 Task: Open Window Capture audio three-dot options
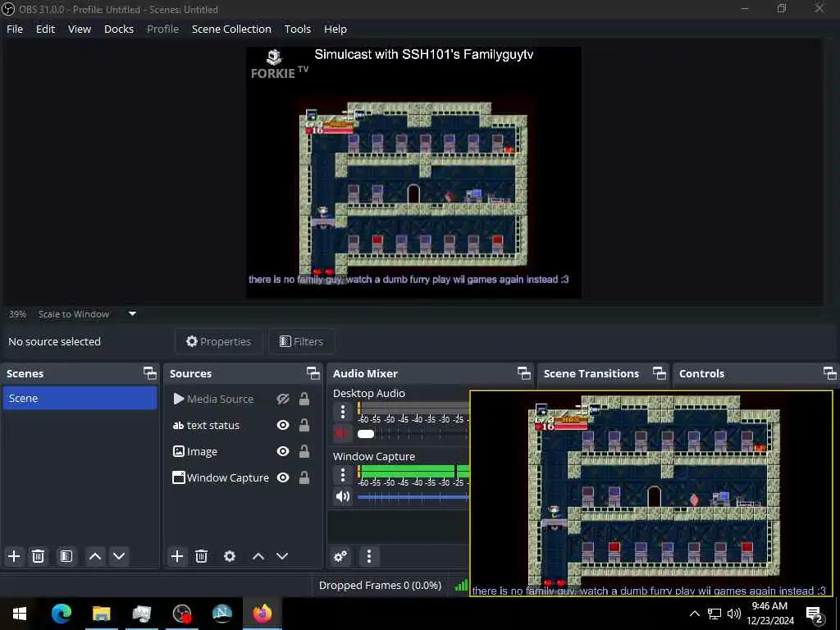pyautogui.click(x=343, y=475)
